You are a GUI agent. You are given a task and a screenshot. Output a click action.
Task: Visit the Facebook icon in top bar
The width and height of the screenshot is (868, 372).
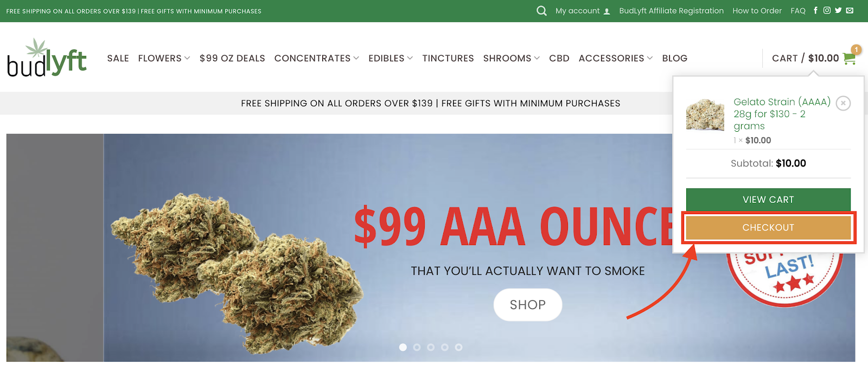tap(815, 10)
